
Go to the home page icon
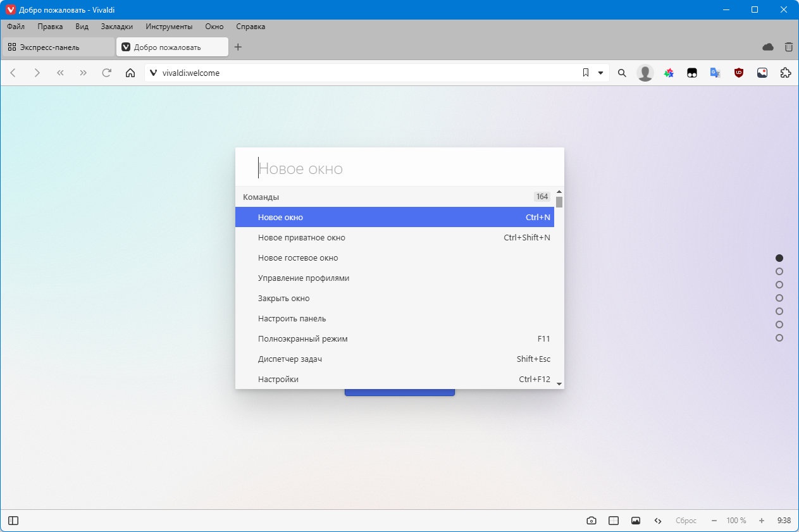[130, 73]
